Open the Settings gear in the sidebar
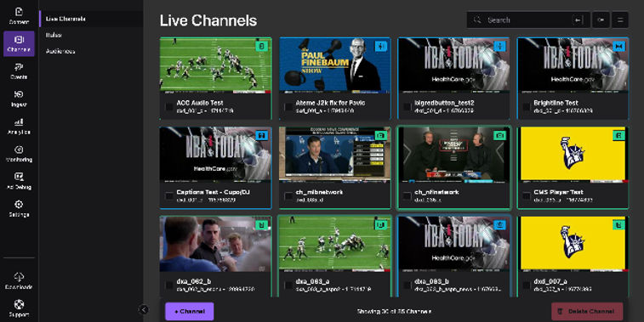 (19, 208)
